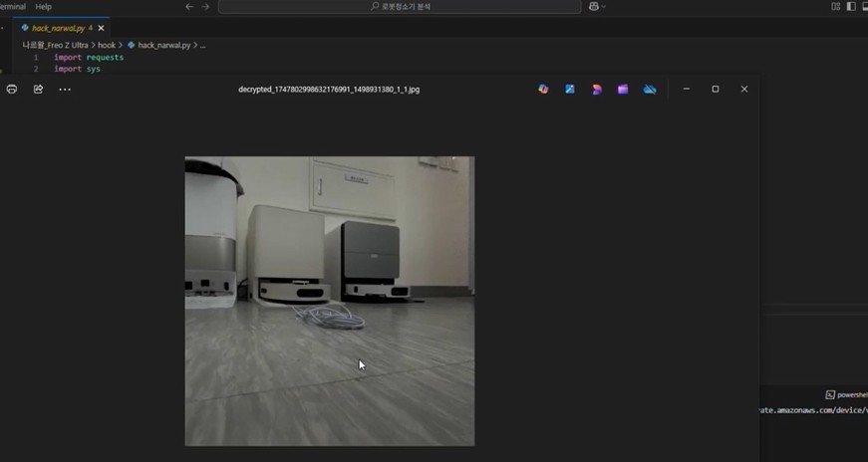This screenshot has width=868, height=462.
Task: Click hack_narwal.py in the breadcrumb path
Action: (162, 45)
